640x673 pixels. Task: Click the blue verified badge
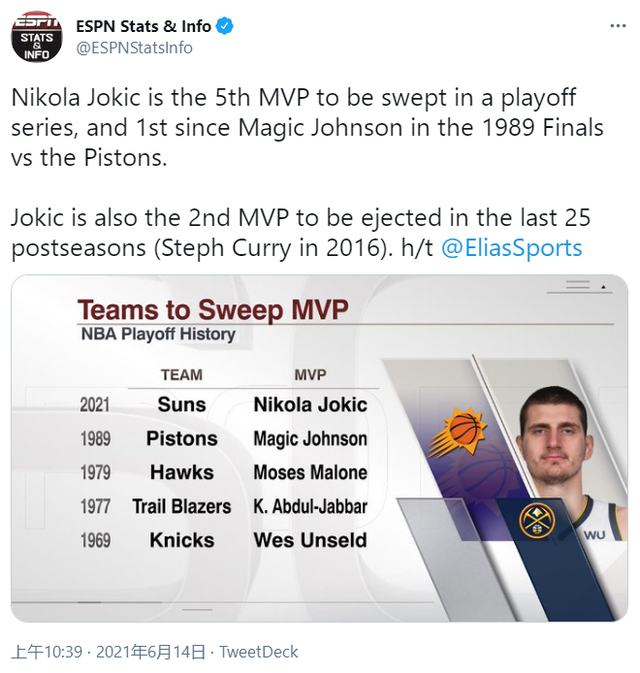(x=226, y=27)
